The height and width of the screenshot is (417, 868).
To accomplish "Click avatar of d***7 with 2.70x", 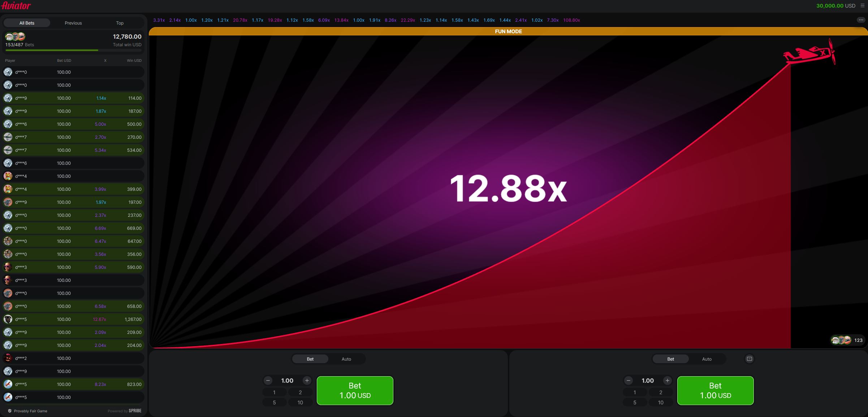I will (8, 137).
